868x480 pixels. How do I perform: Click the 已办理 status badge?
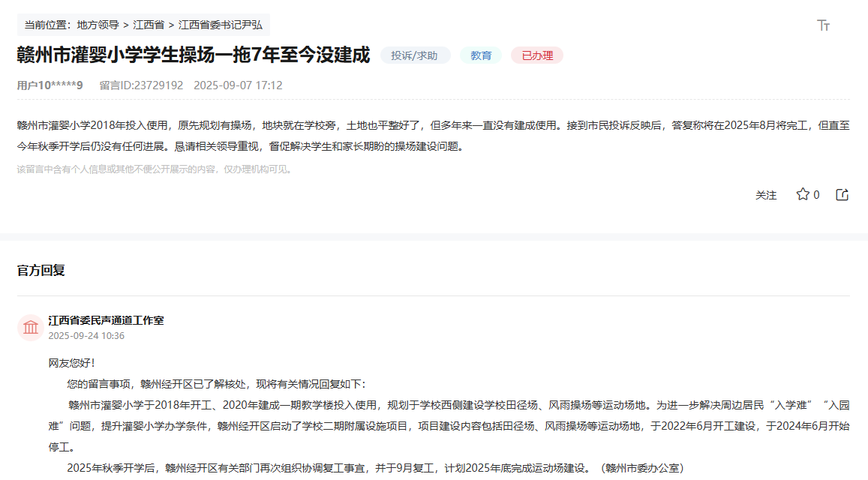pyautogui.click(x=537, y=55)
